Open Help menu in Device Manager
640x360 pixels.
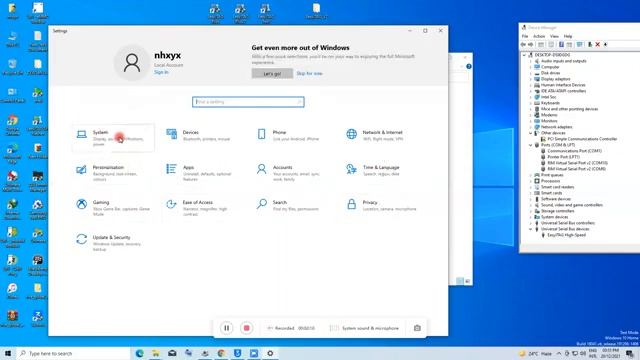pyautogui.click(x=568, y=36)
